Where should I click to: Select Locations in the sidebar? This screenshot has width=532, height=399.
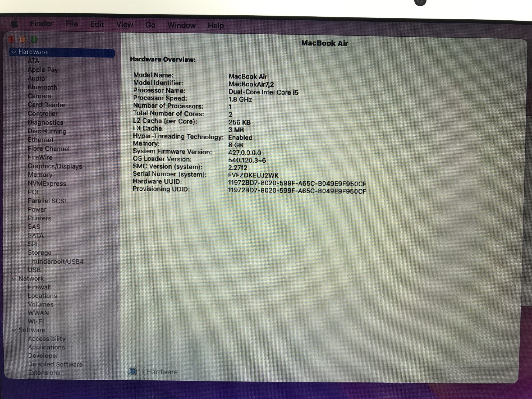point(42,296)
